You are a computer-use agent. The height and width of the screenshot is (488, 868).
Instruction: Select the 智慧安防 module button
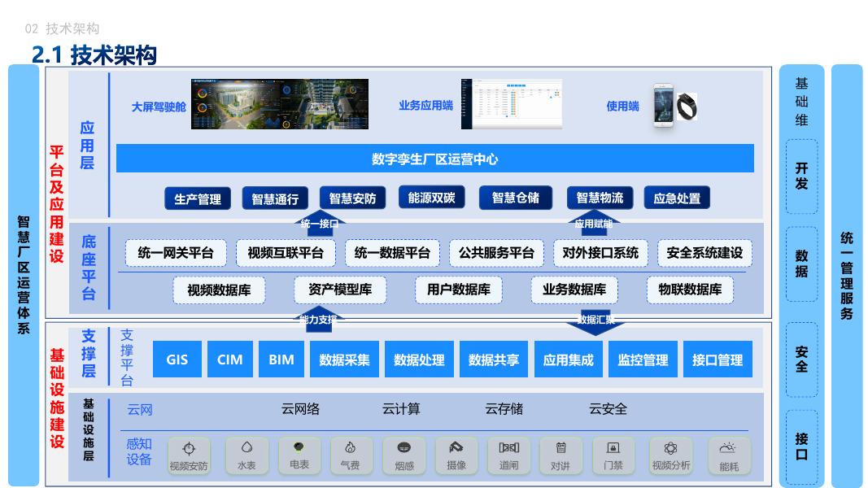[352, 198]
